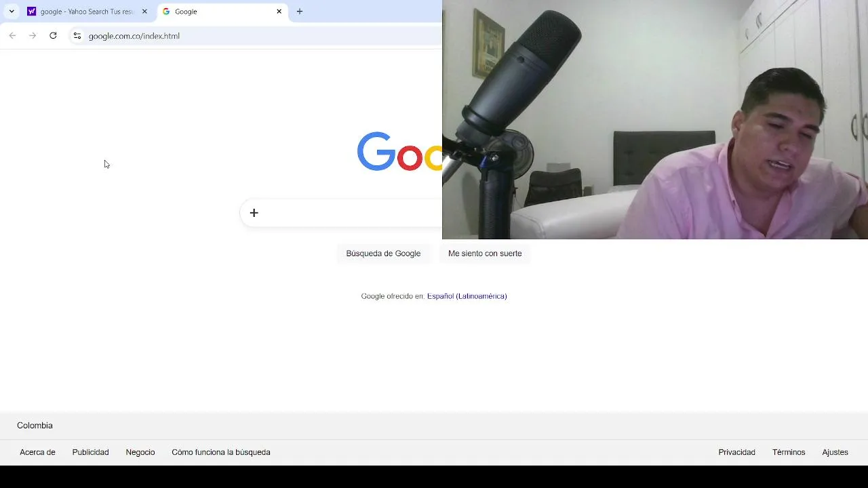868x488 pixels.
Task: Open the Ajustes footer menu
Action: tap(835, 452)
